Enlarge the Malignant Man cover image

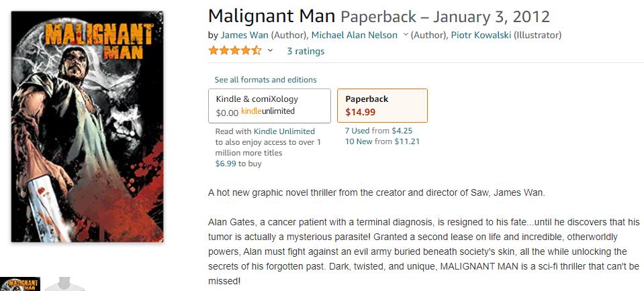pos(87,126)
